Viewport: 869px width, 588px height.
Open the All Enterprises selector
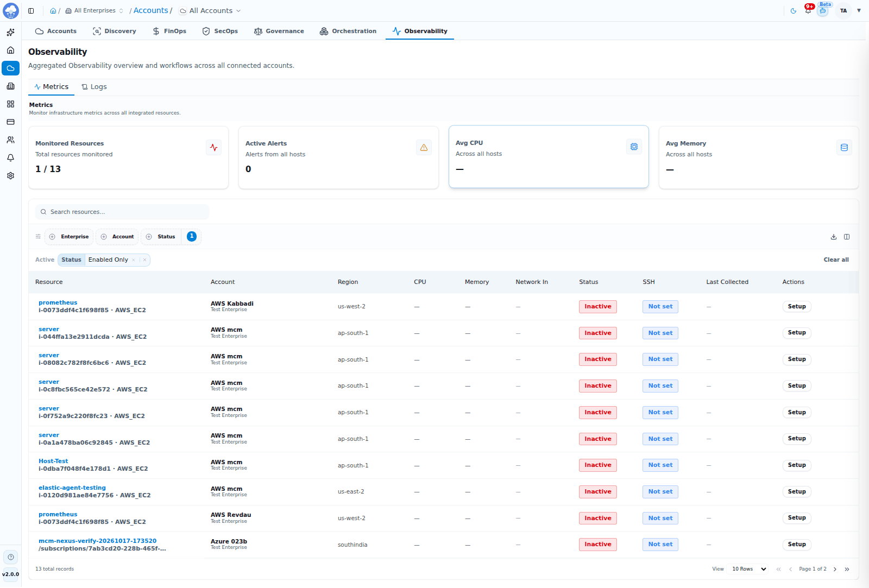tap(95, 11)
